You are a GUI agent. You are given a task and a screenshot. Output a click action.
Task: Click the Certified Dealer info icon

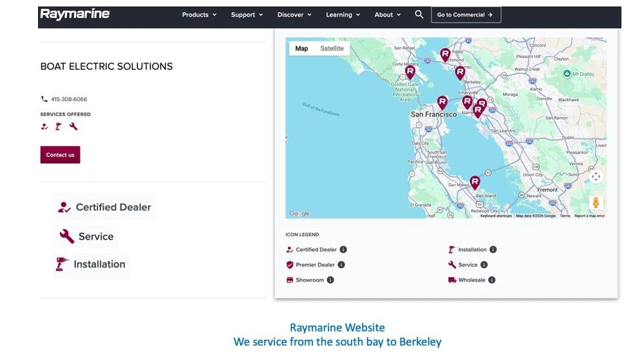343,250
